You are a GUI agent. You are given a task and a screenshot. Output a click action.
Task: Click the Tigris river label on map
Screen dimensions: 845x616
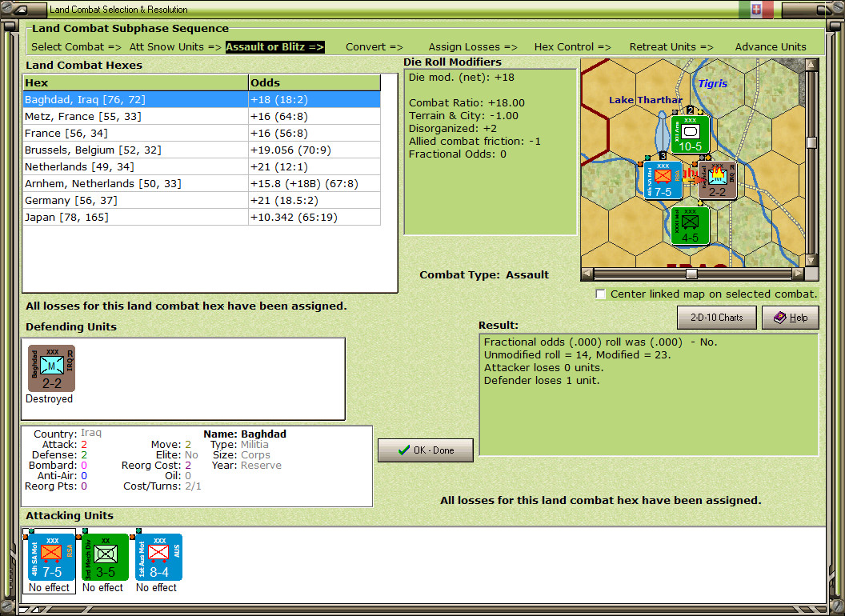(712, 83)
